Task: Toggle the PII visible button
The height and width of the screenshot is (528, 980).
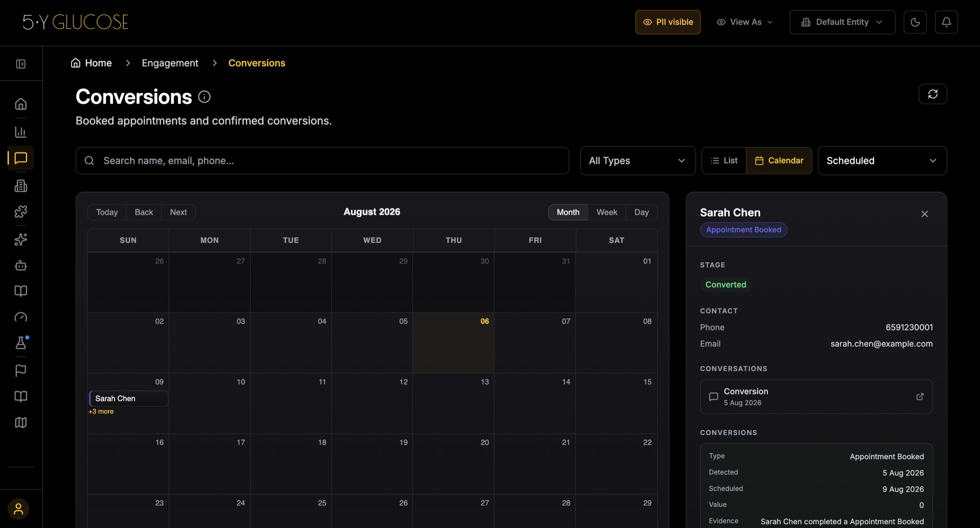Action: (668, 22)
